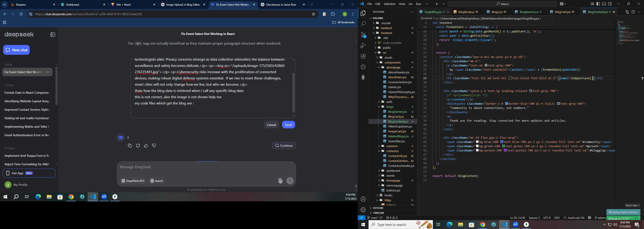Click Continue to resume generation

pyautogui.click(x=284, y=146)
